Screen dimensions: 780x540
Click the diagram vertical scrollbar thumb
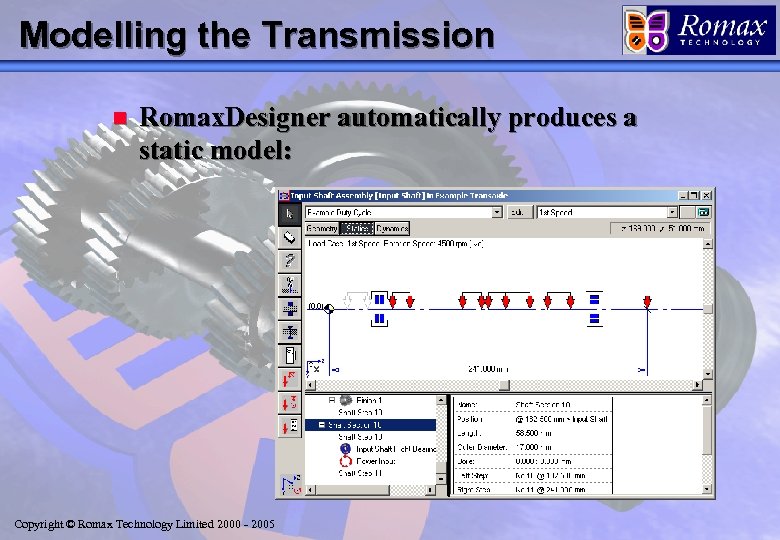[x=707, y=309]
